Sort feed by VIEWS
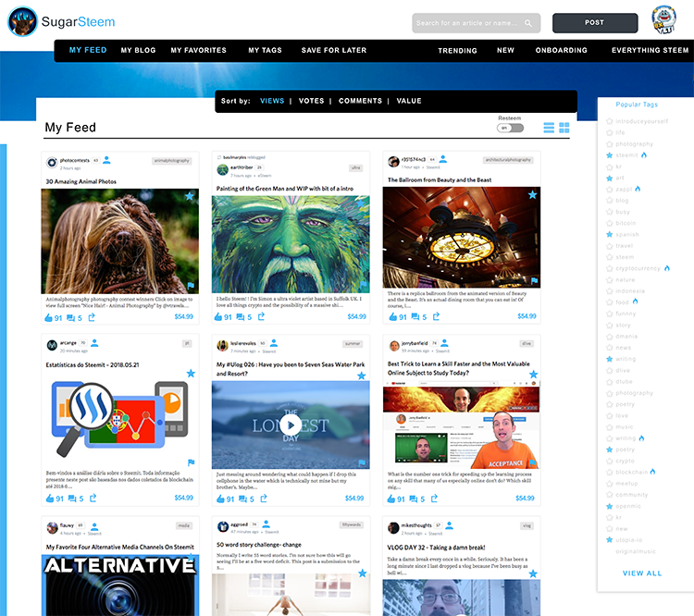Viewport: 694px width, 616px height. [272, 101]
